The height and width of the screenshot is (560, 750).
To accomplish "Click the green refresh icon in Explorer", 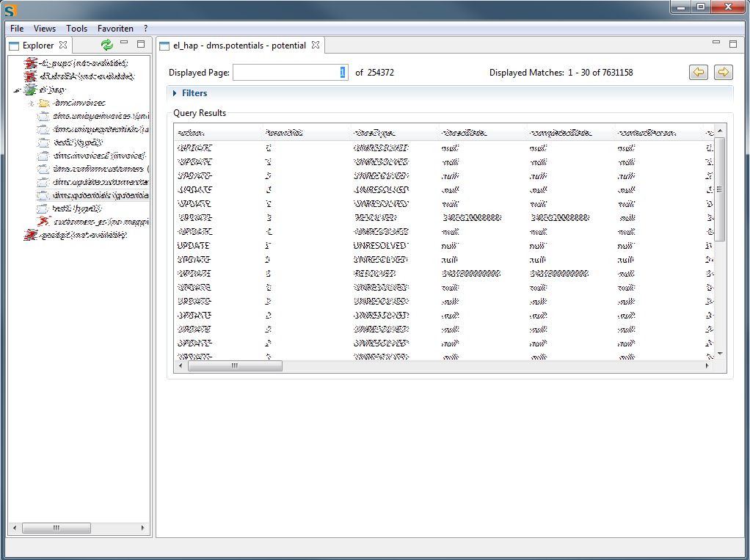I will (107, 45).
